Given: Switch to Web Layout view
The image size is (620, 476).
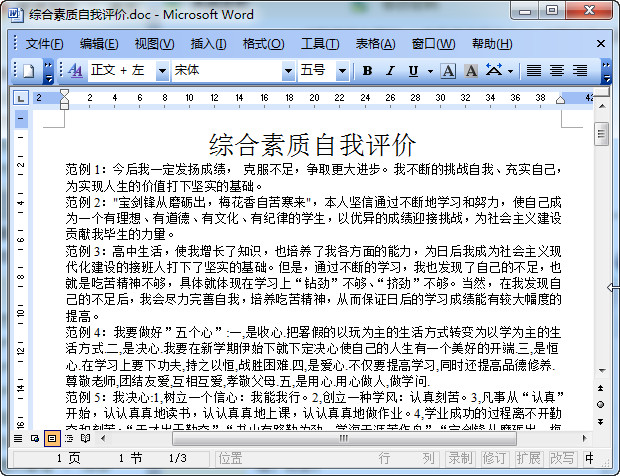Looking at the screenshot, I should (x=35, y=438).
